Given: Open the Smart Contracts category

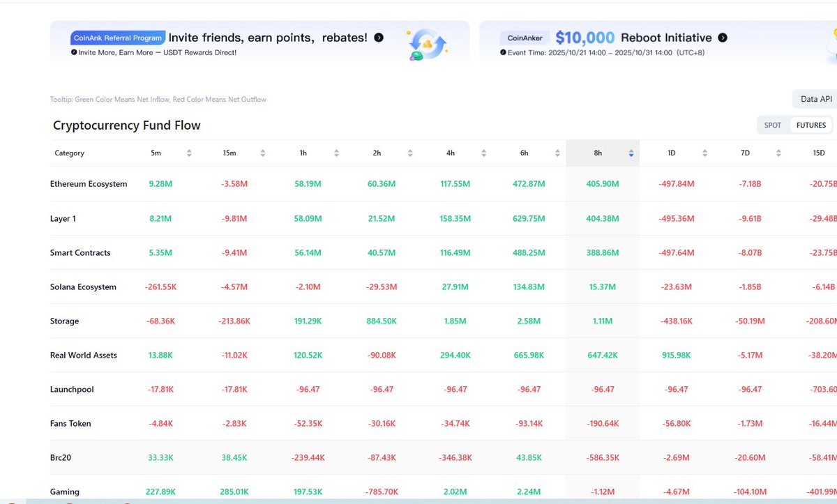Looking at the screenshot, I should tap(80, 253).
